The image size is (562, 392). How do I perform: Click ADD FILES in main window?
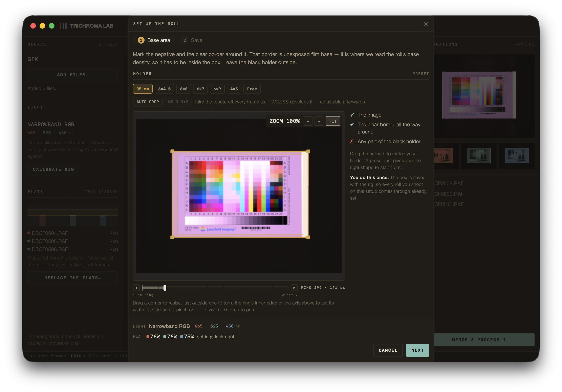pos(73,75)
